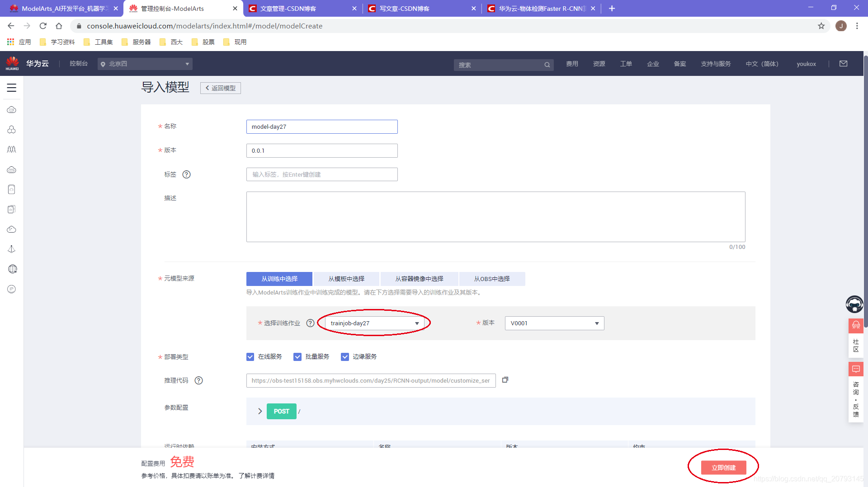
Task: Bookmark this page with the star icon
Action: [821, 26]
